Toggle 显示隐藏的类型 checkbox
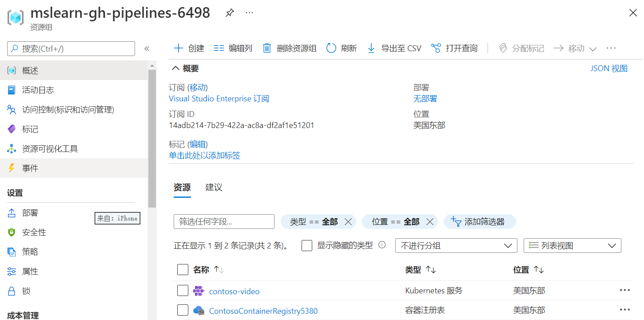The height and width of the screenshot is (320, 644). (306, 245)
